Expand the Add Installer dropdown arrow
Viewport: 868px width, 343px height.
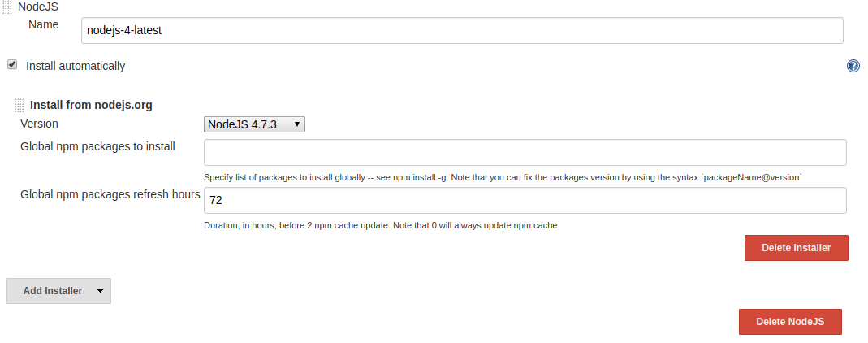(100, 291)
